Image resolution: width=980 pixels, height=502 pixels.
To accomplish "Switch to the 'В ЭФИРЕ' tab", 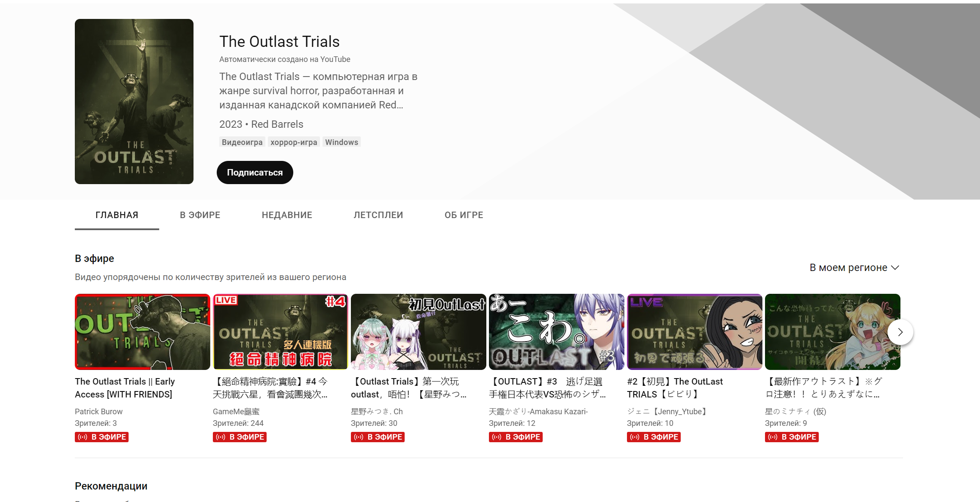I will 200,215.
